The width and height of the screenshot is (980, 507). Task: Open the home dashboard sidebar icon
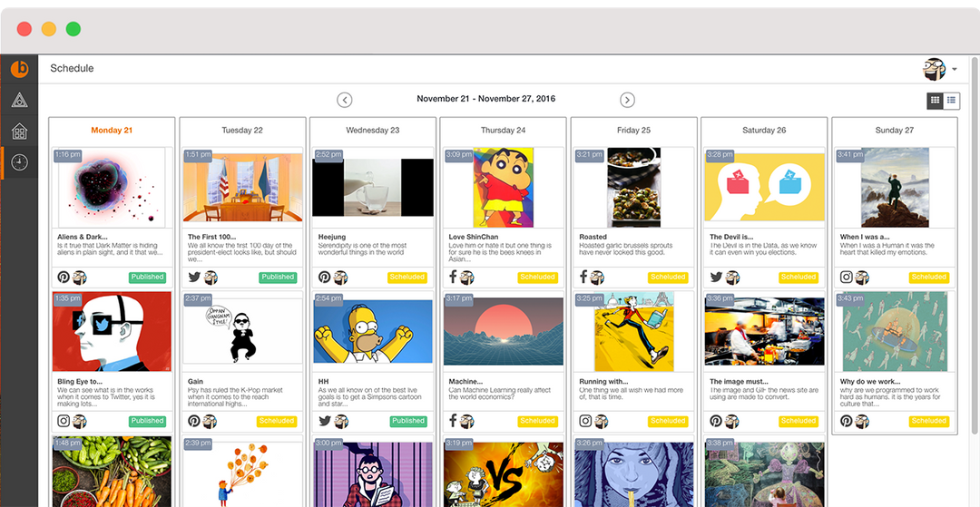[x=19, y=132]
